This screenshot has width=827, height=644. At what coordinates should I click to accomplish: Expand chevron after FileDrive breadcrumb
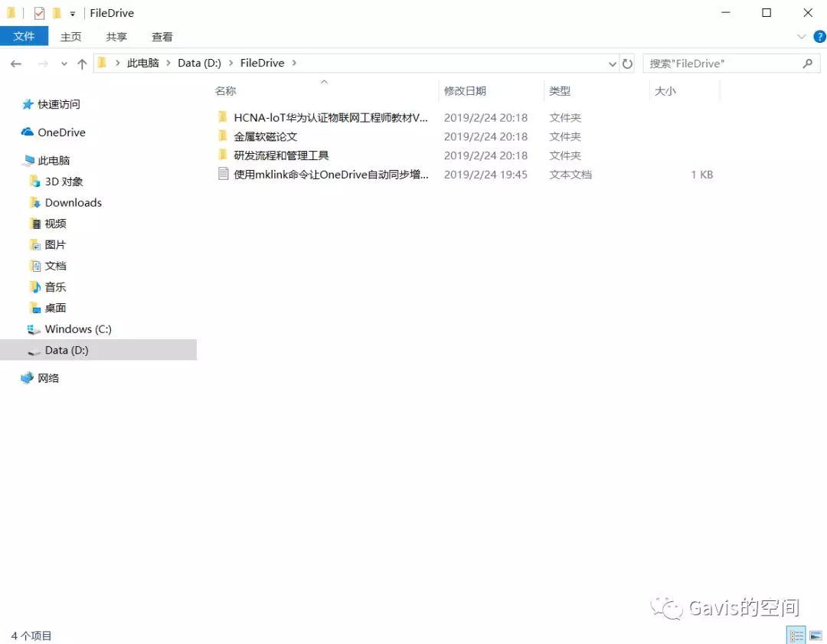(x=294, y=63)
